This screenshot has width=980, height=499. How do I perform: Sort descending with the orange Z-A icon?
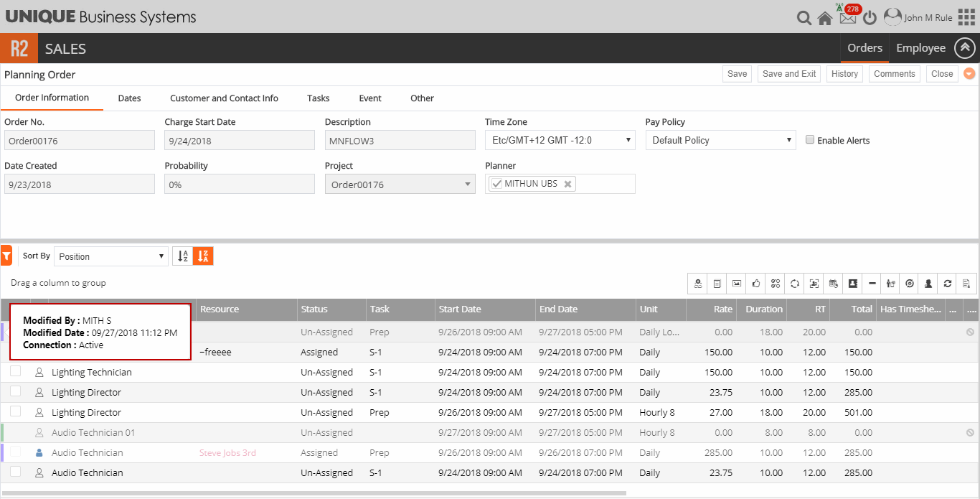pyautogui.click(x=203, y=256)
